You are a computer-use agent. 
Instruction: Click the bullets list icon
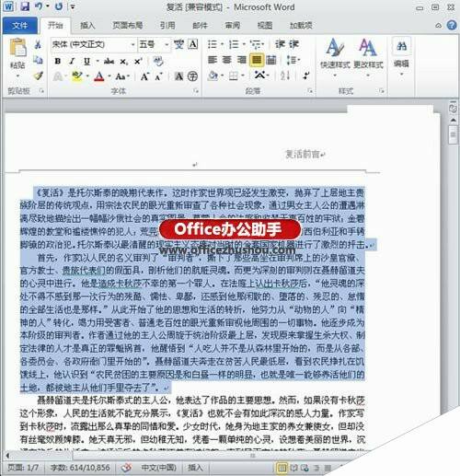213,44
